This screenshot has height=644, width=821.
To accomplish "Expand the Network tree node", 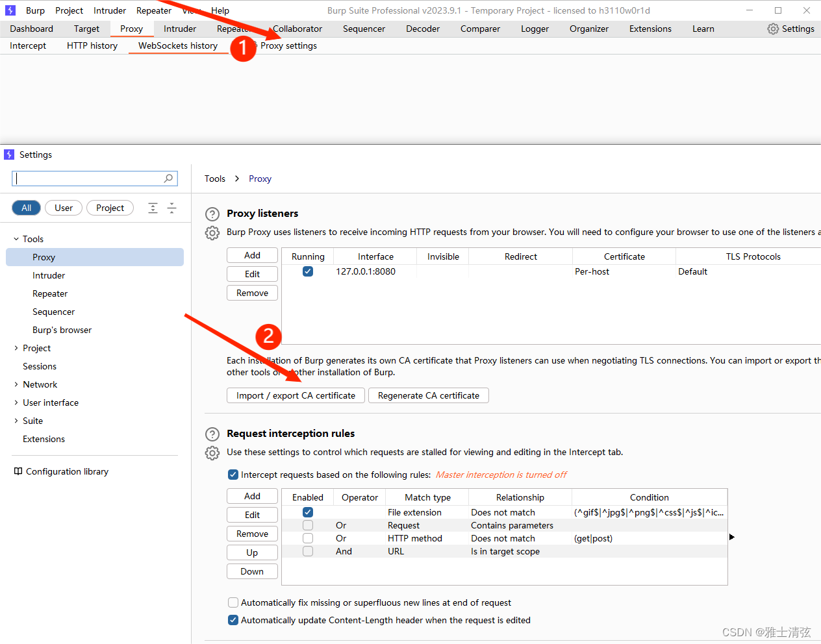I will coord(16,384).
